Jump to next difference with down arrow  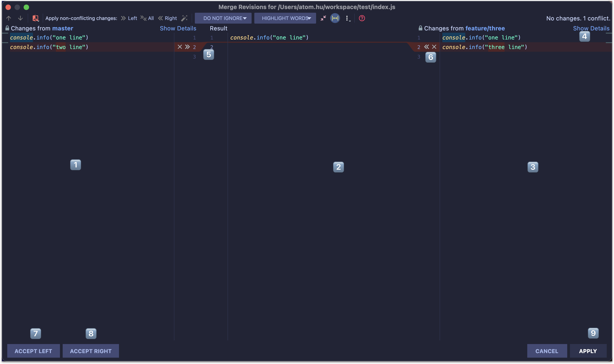(x=20, y=18)
